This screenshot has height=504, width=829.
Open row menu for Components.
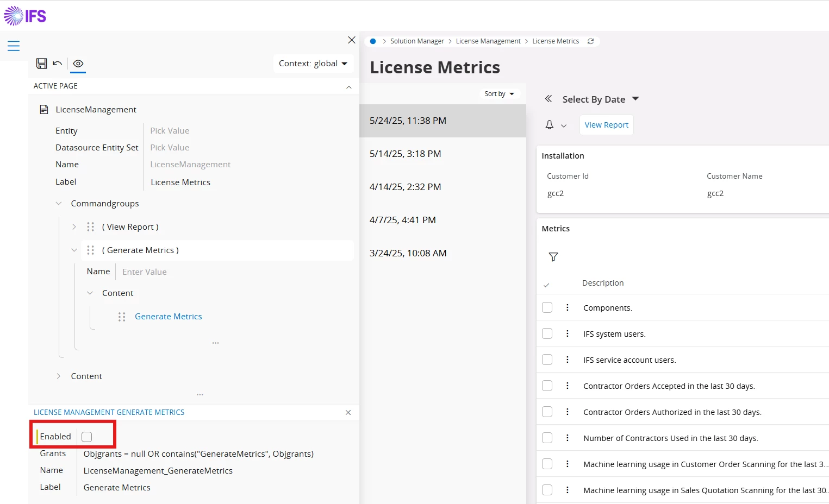point(568,307)
